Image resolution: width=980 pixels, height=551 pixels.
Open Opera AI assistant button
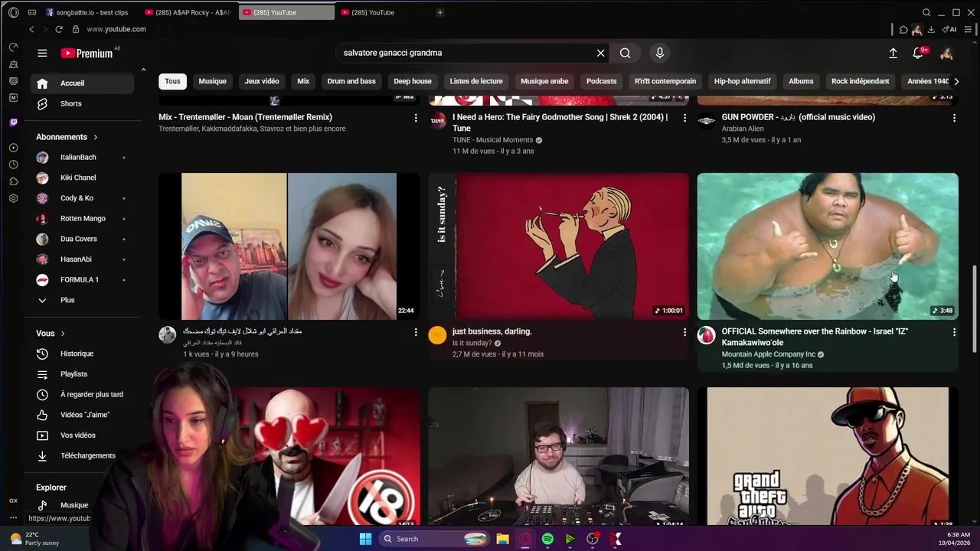tap(949, 29)
